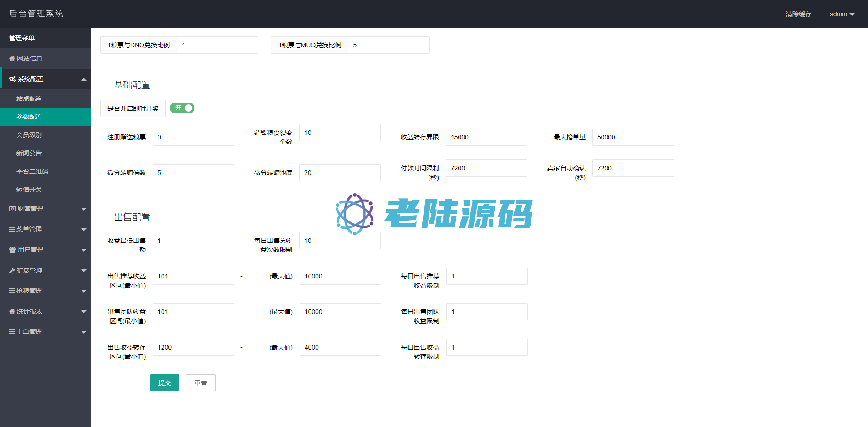Viewport: 868px width, 427px height.
Task: Expand the 拾粮管理 menu arrow
Action: point(84,291)
